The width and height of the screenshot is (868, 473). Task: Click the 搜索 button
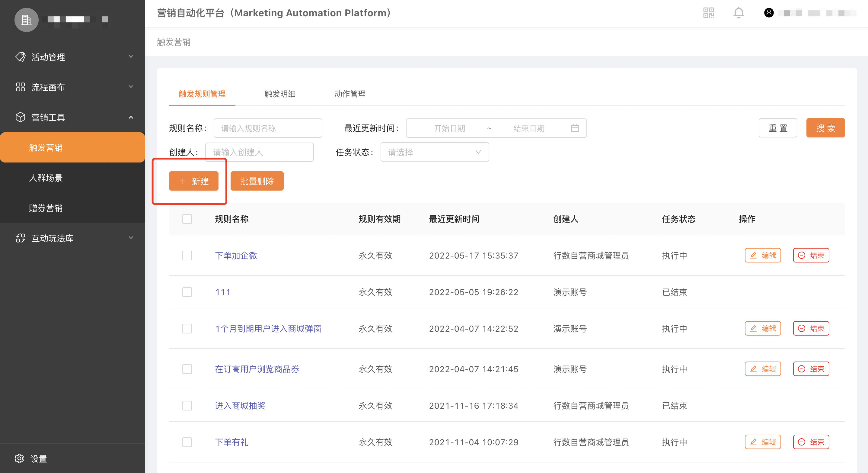pyautogui.click(x=825, y=128)
